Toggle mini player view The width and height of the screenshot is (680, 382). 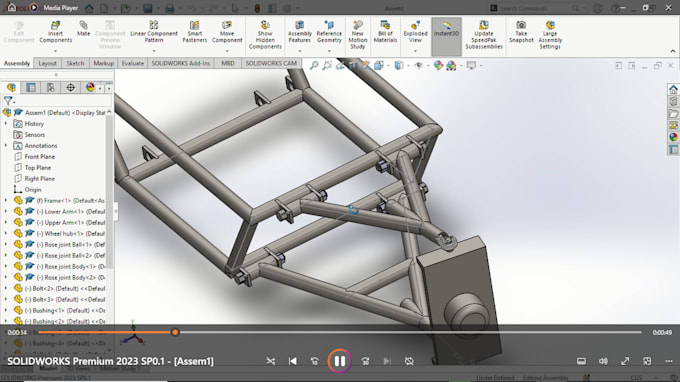click(647, 361)
